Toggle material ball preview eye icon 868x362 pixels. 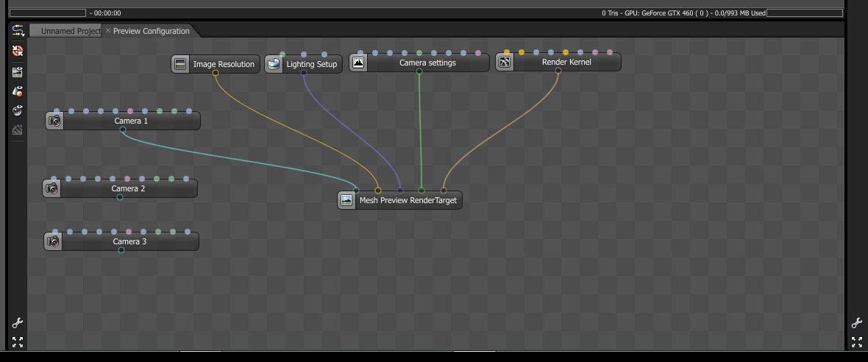18,110
